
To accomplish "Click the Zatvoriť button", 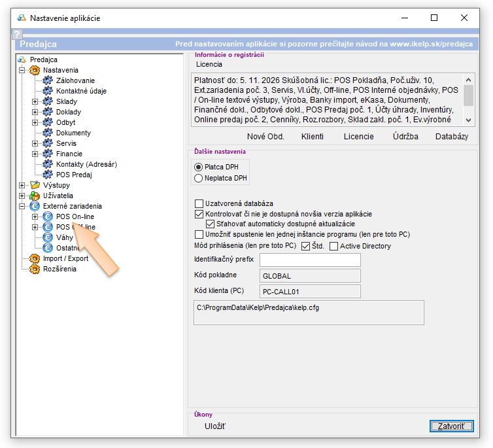I will pyautogui.click(x=451, y=426).
